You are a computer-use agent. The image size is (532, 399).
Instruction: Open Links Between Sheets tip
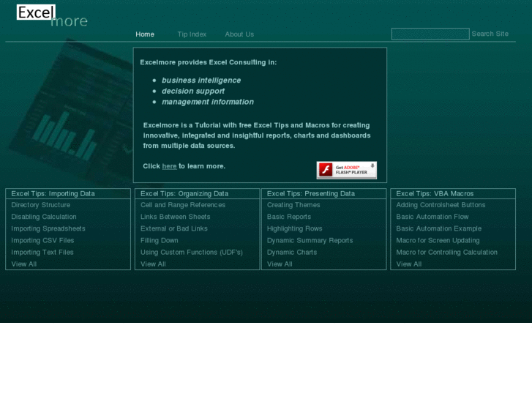click(x=176, y=217)
